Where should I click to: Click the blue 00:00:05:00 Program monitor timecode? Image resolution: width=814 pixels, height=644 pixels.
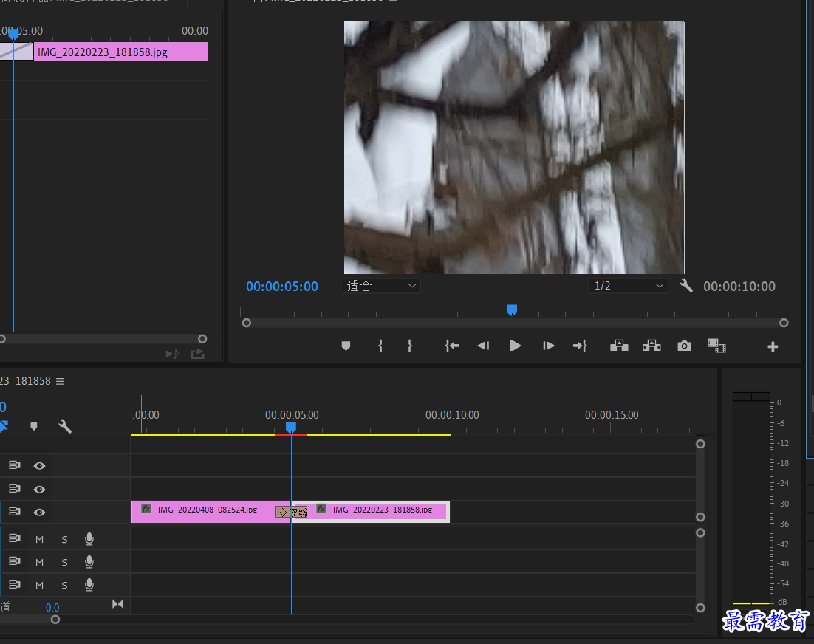(x=282, y=287)
